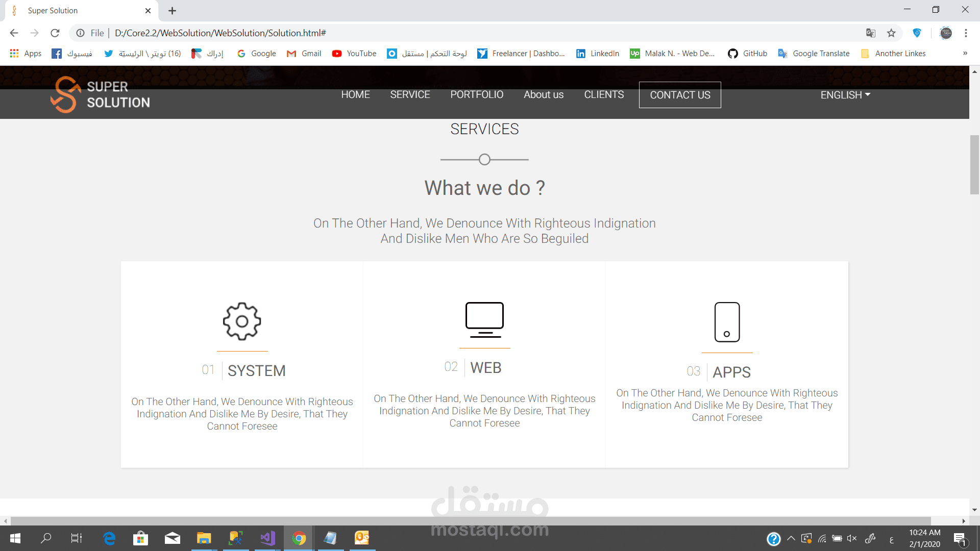Click the Super Solution logo

point(101,95)
